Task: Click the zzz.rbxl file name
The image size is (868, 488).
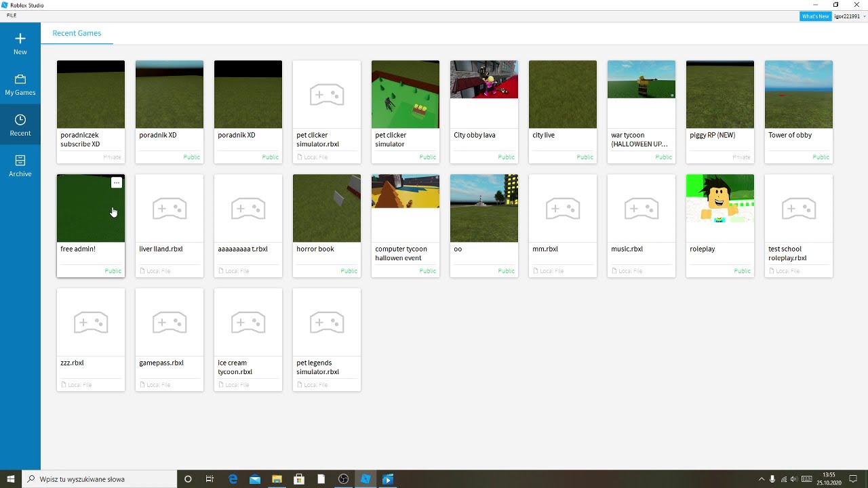Action: tap(72, 363)
